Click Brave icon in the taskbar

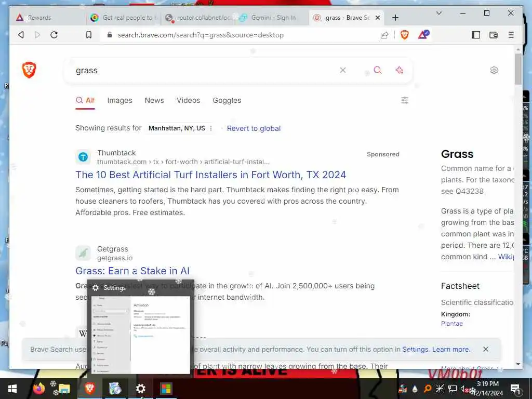click(90, 388)
